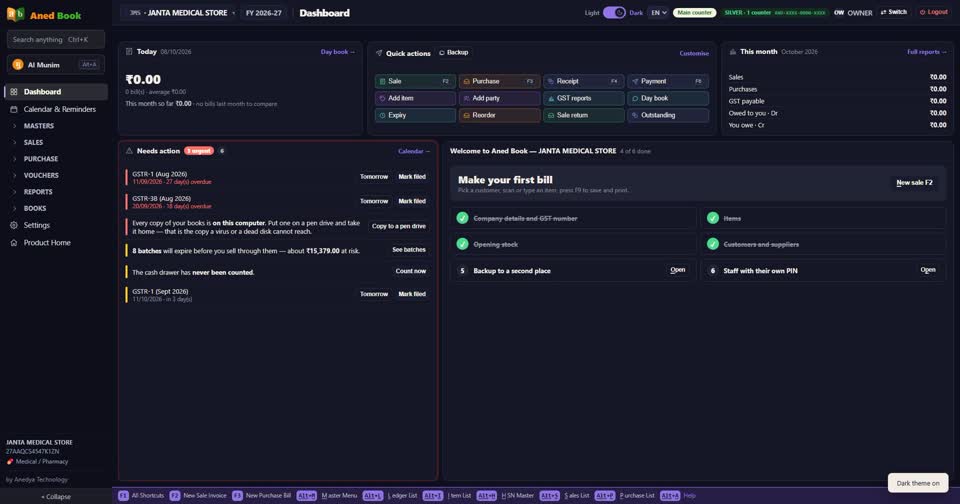Viewport: 960px width, 504px height.
Task: Click the green check beside Company details
Action: (462, 218)
